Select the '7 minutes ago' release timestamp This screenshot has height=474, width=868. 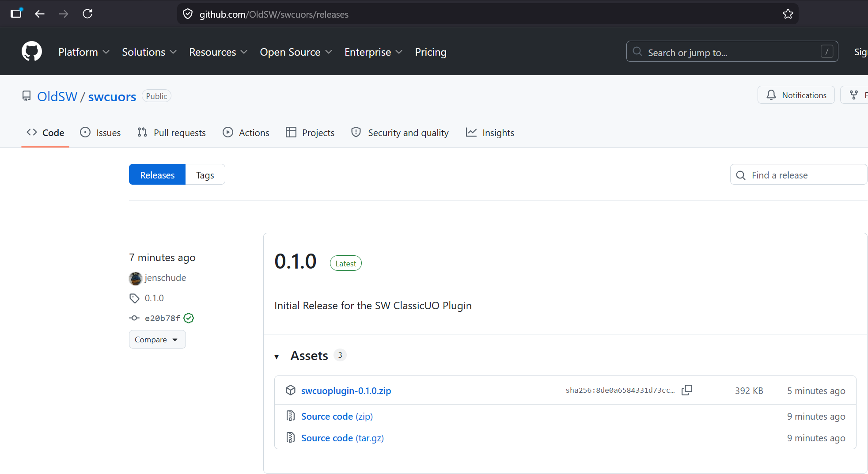click(162, 258)
